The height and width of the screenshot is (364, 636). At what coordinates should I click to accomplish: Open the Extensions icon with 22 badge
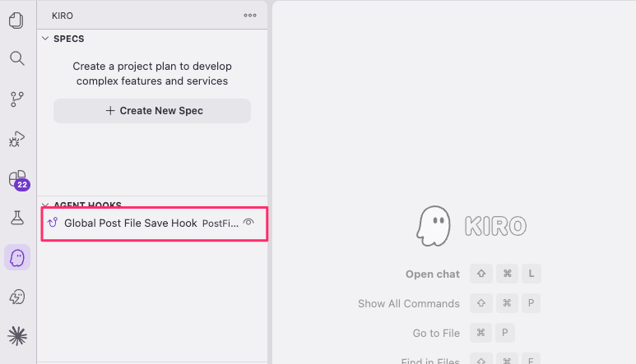tap(18, 180)
